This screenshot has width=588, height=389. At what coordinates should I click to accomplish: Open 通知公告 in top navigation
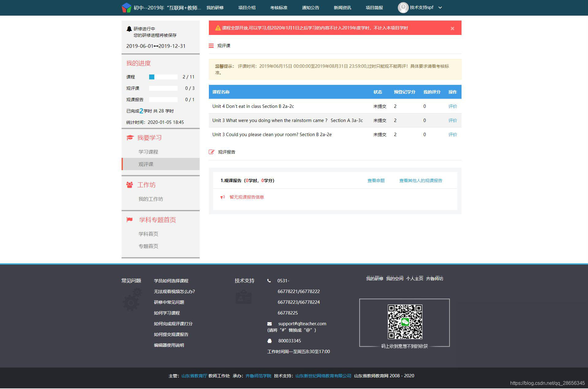point(310,8)
